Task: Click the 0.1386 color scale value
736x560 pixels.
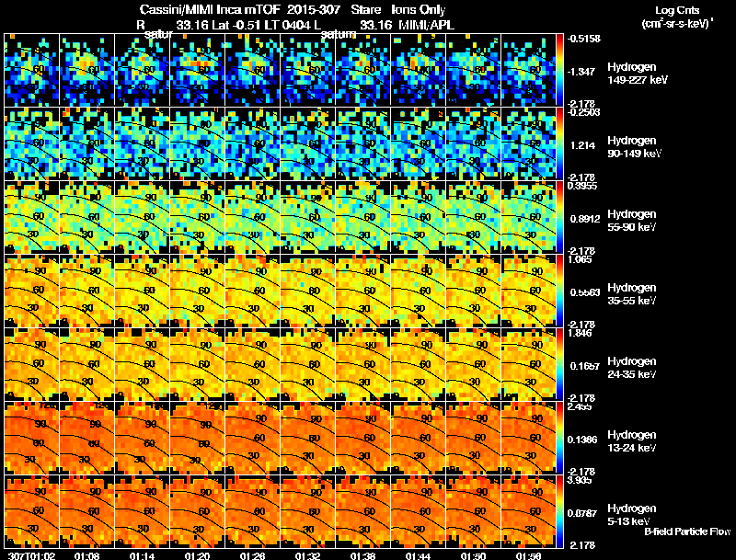Action: [x=583, y=440]
